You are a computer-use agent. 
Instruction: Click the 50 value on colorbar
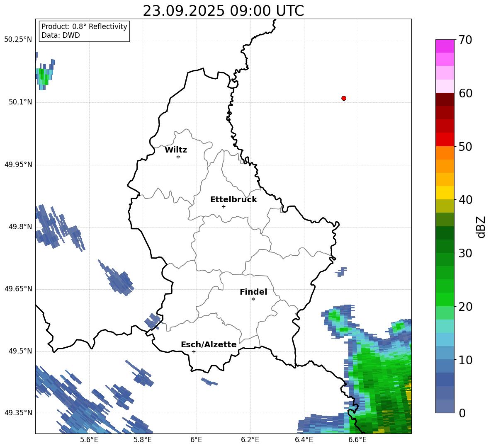[465, 147]
